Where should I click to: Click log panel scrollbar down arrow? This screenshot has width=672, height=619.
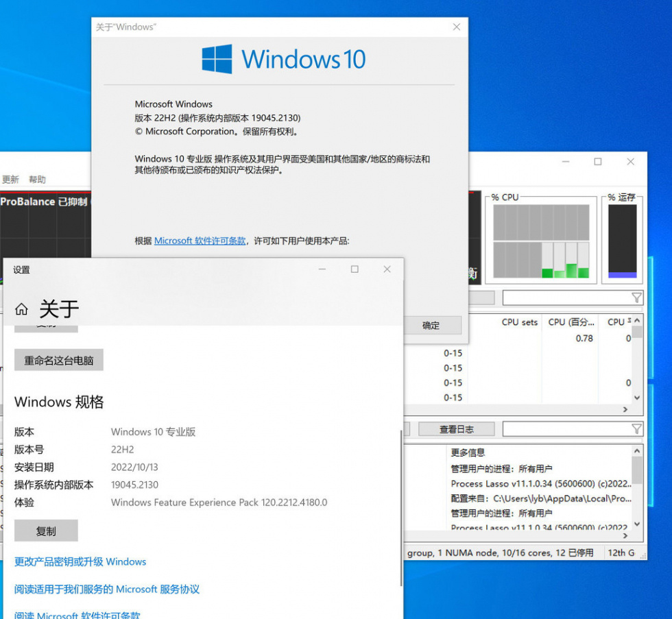637,524
